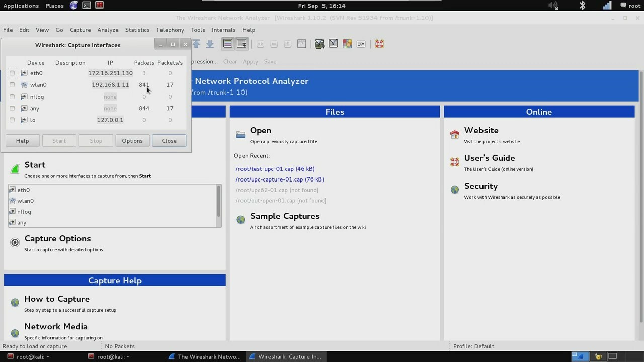Screen dimensions: 644x362
Task: Open the Analyze menu
Action: (108, 30)
